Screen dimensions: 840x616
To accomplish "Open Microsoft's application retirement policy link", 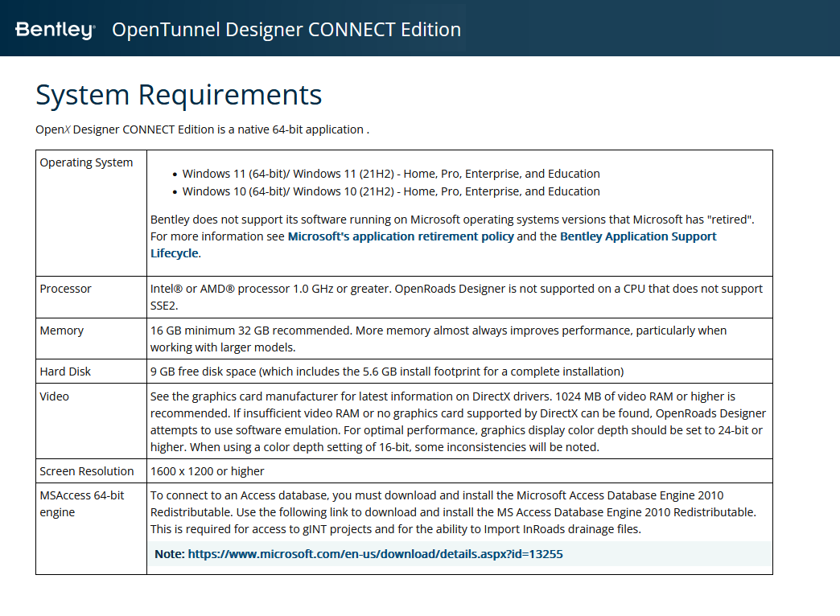I will [x=401, y=236].
